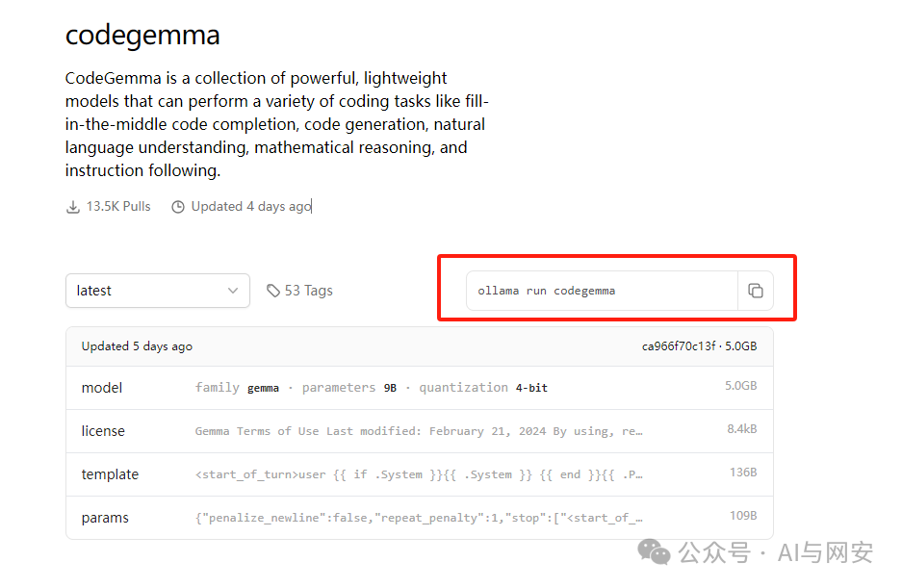Open the latest version dropdown
Viewport: 902px width, 588px height.
[158, 291]
